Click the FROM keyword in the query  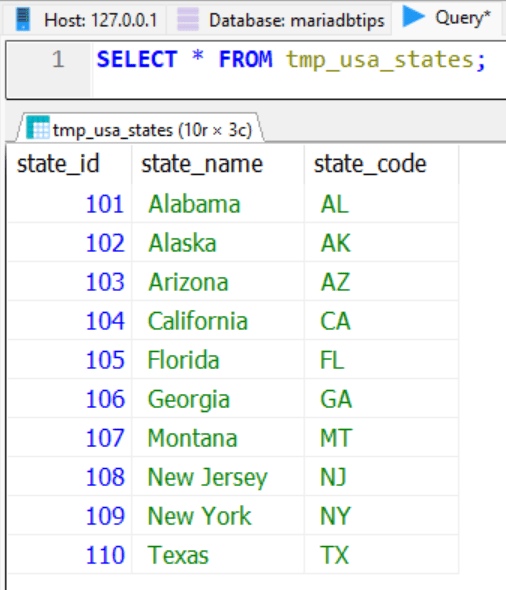point(245,59)
